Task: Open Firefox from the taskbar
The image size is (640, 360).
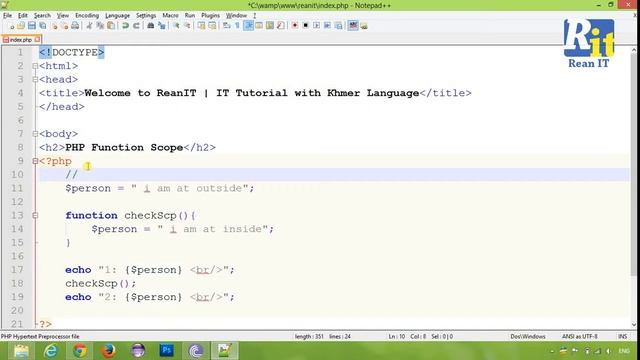Action: [x=109, y=351]
